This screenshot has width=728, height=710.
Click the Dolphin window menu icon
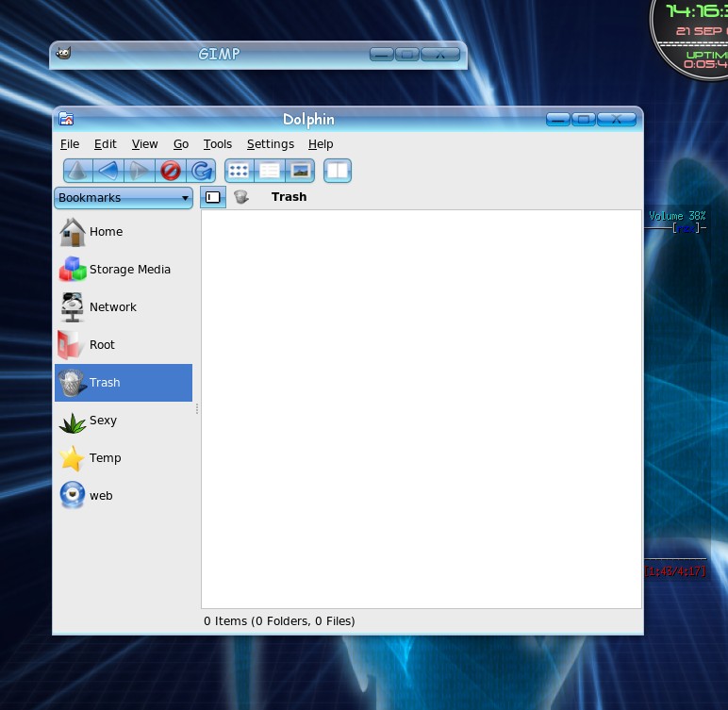click(x=66, y=119)
